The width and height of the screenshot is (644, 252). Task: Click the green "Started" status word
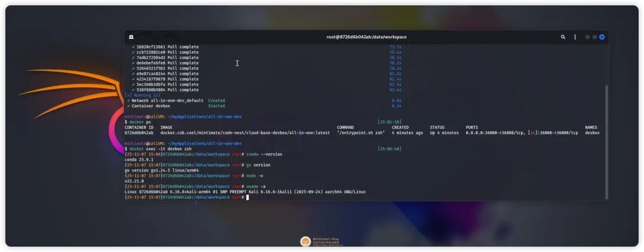click(216, 106)
